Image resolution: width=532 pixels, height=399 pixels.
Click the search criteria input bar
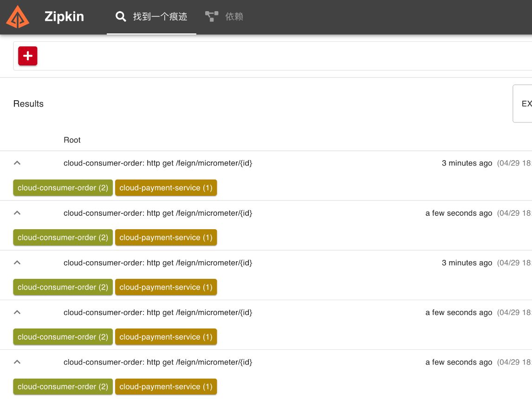[x=279, y=56]
